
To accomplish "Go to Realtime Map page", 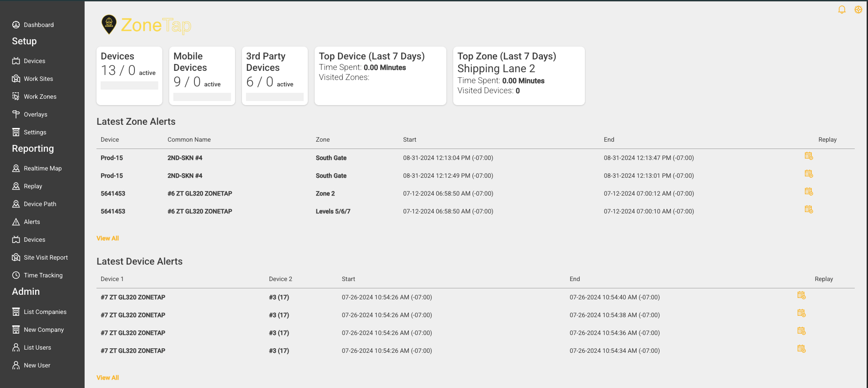I will (x=43, y=168).
